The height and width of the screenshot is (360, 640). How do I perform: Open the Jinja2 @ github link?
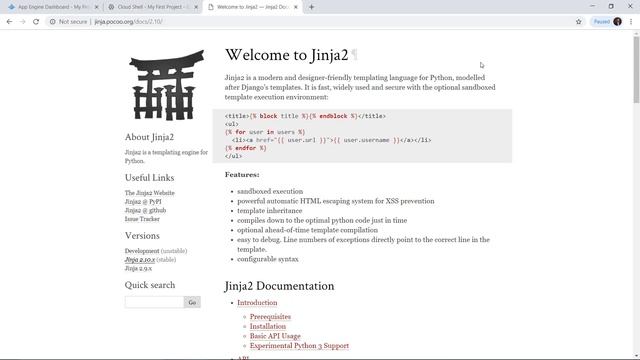click(145, 210)
